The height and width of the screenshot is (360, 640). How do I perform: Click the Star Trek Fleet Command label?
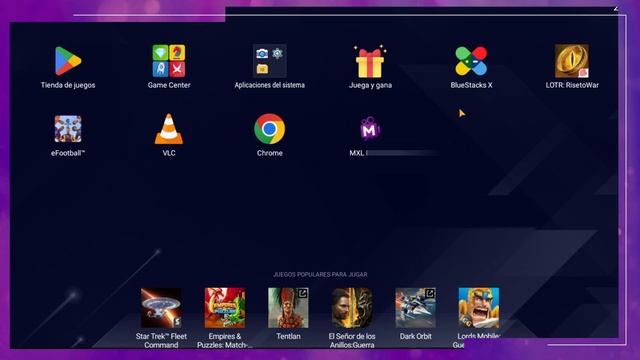161,341
